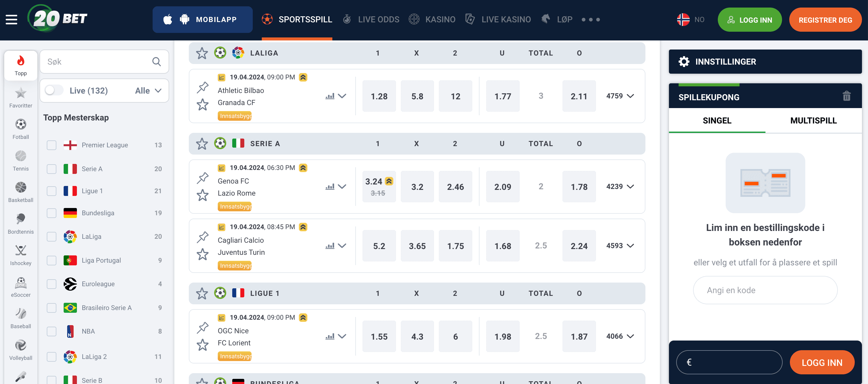
Task: Check the Liga Portugal checkbox
Action: click(52, 260)
